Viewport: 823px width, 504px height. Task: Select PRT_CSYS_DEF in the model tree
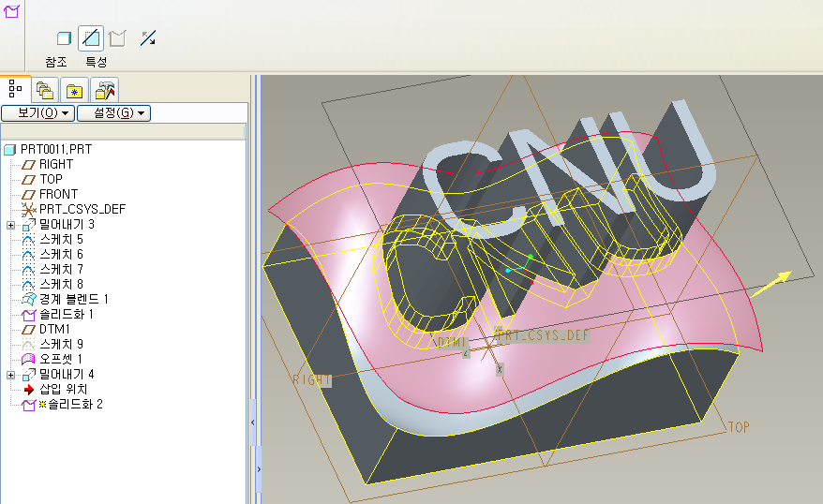pos(82,209)
